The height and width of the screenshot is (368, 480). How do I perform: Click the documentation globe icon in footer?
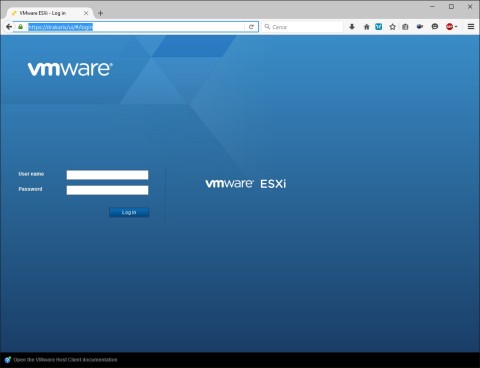click(8, 360)
